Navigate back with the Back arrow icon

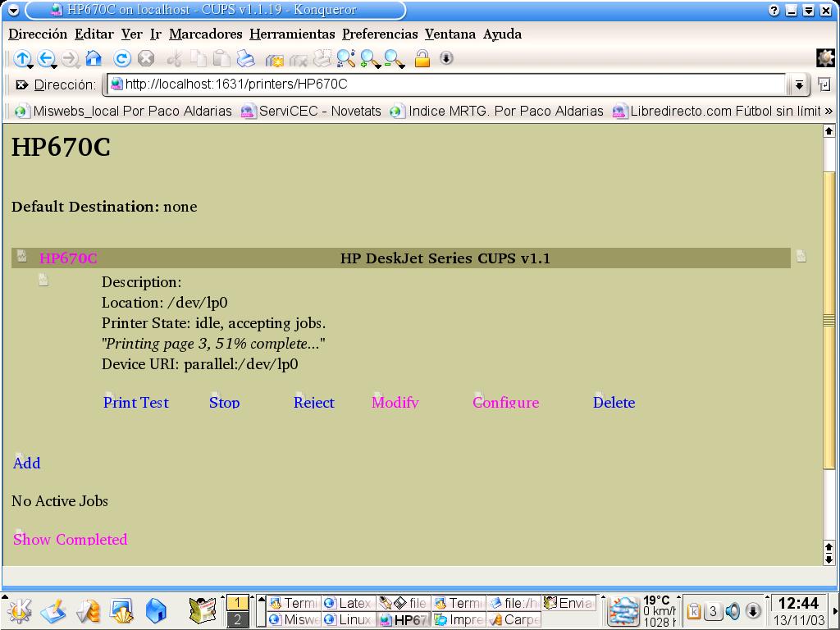click(x=47, y=58)
